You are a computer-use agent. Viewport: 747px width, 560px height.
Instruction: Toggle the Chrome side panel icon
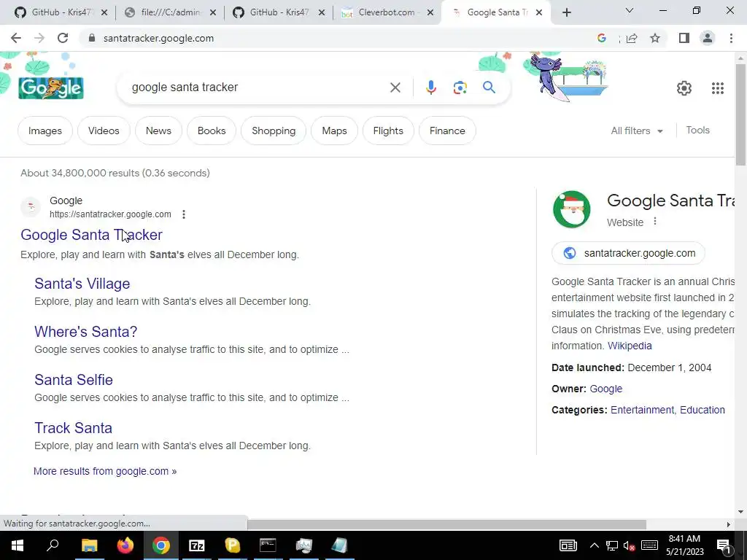[684, 38]
